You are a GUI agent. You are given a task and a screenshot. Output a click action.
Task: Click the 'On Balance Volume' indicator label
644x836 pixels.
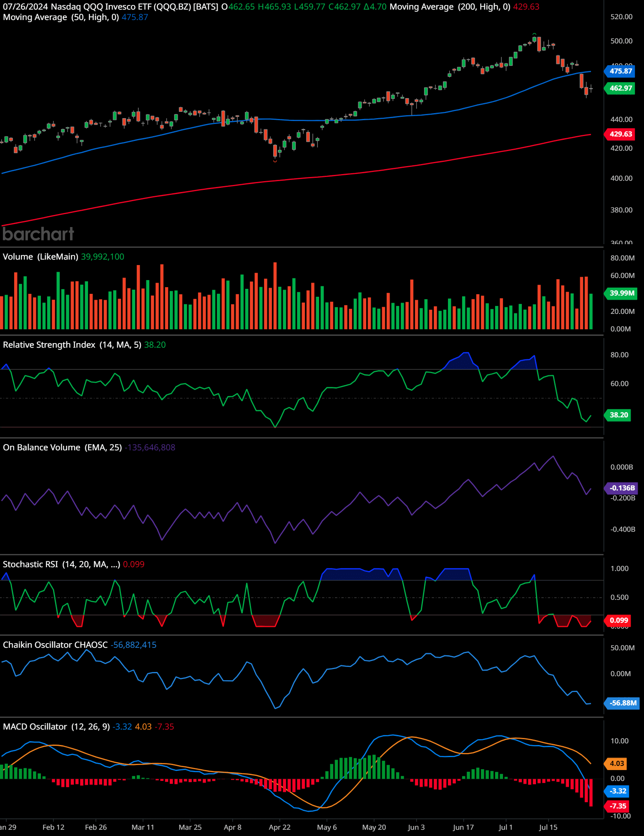click(x=42, y=447)
